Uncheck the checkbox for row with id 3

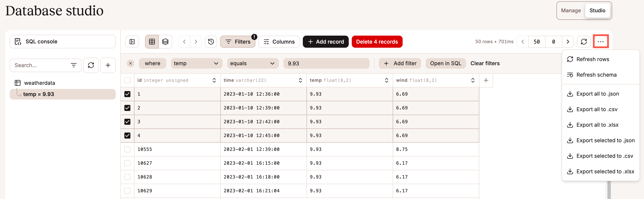point(128,122)
